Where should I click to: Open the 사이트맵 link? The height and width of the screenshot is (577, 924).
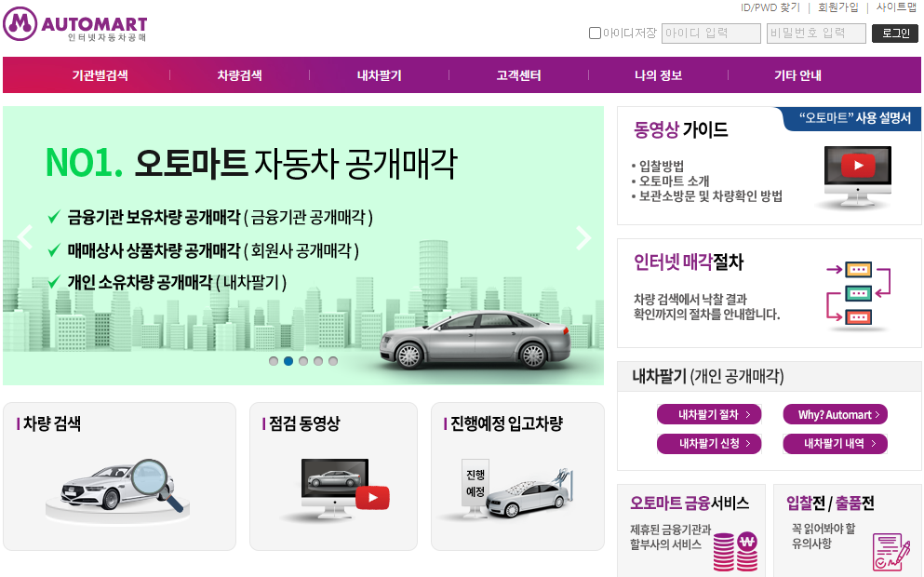click(x=896, y=7)
